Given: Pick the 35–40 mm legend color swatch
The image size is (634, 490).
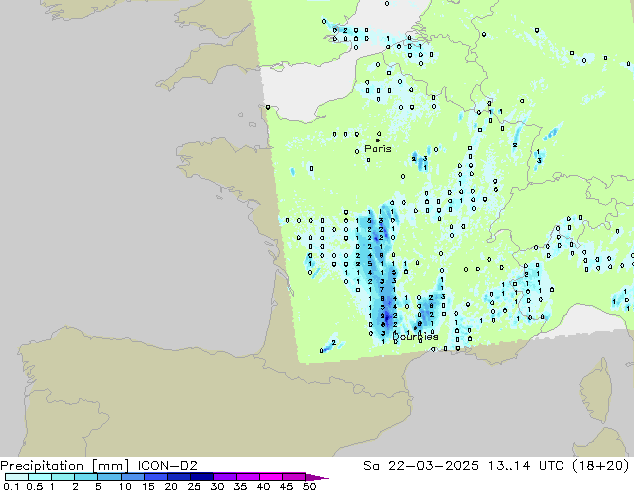Looking at the screenshot, I should pos(247,477).
